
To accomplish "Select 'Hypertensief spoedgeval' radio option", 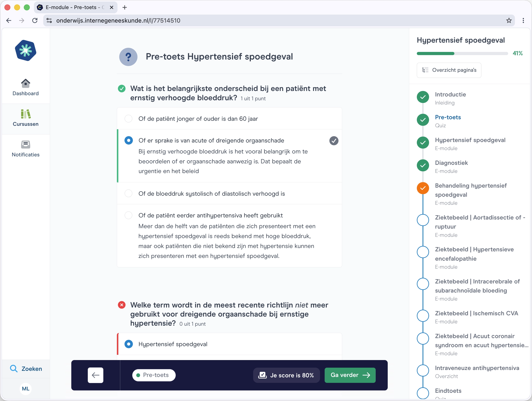I will [x=128, y=344].
